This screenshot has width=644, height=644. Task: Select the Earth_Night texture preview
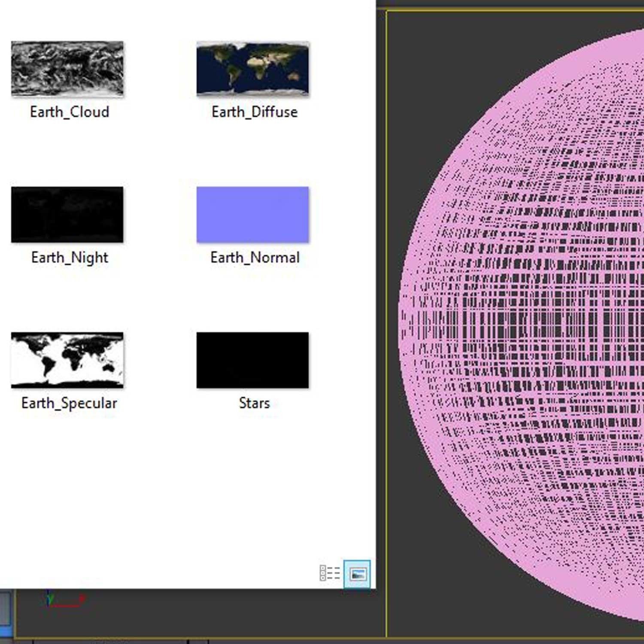click(67, 214)
